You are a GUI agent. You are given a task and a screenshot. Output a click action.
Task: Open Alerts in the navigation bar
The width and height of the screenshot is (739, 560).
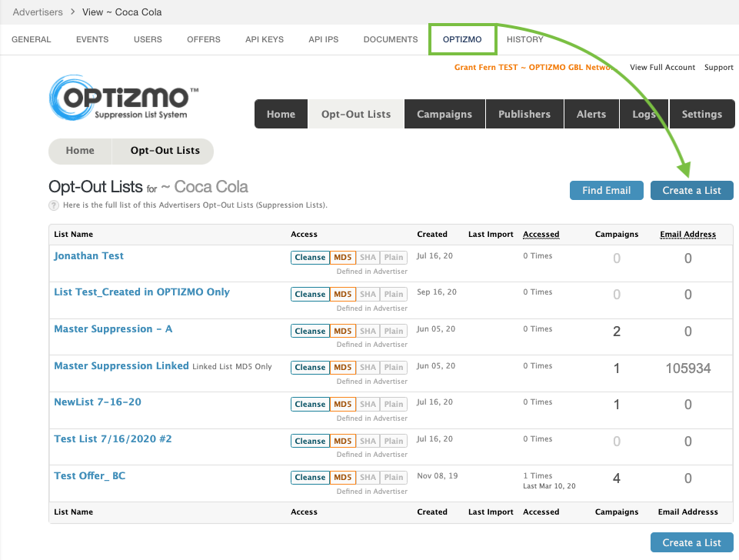pyautogui.click(x=591, y=114)
